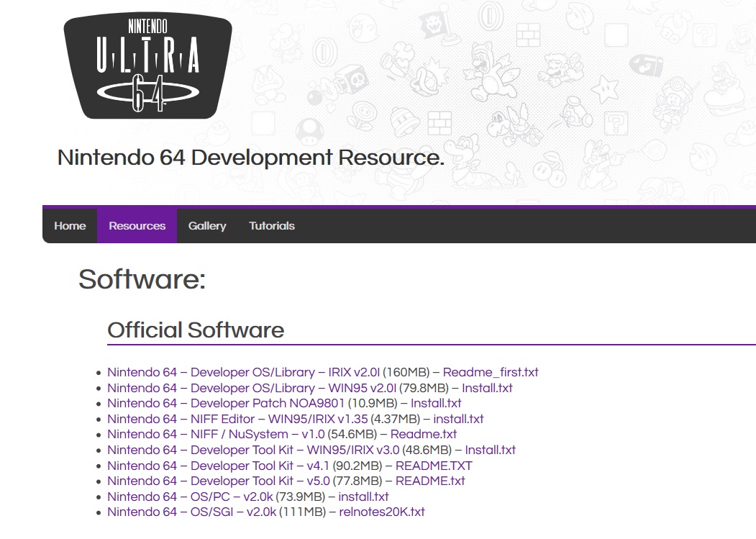The height and width of the screenshot is (539, 756).
Task: Open the Home menu item
Action: pos(70,226)
